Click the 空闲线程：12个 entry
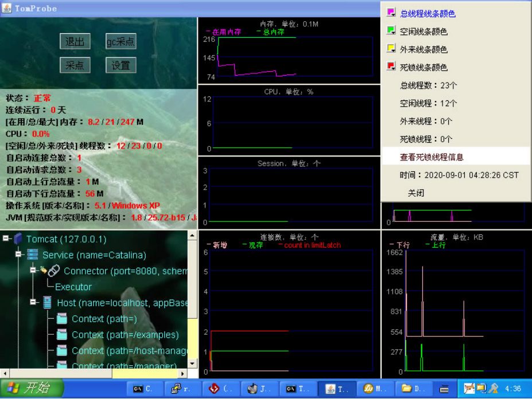This screenshot has height=399, width=532. 456,103
